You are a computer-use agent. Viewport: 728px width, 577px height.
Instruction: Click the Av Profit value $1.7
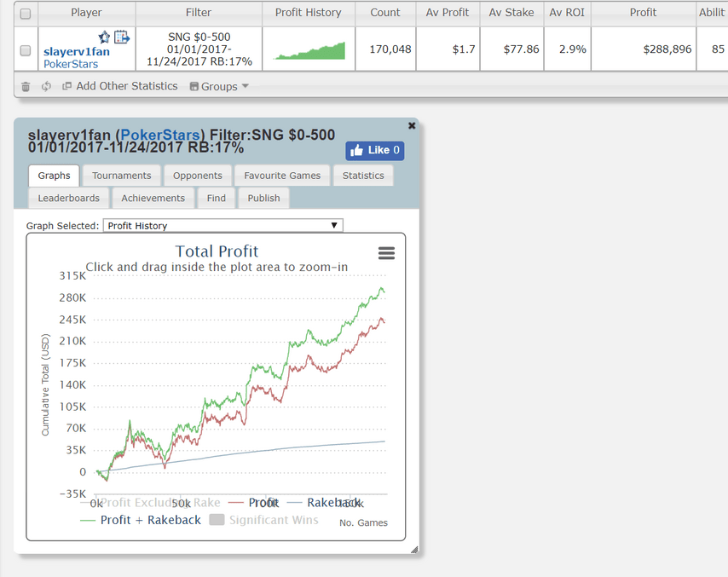coord(464,49)
